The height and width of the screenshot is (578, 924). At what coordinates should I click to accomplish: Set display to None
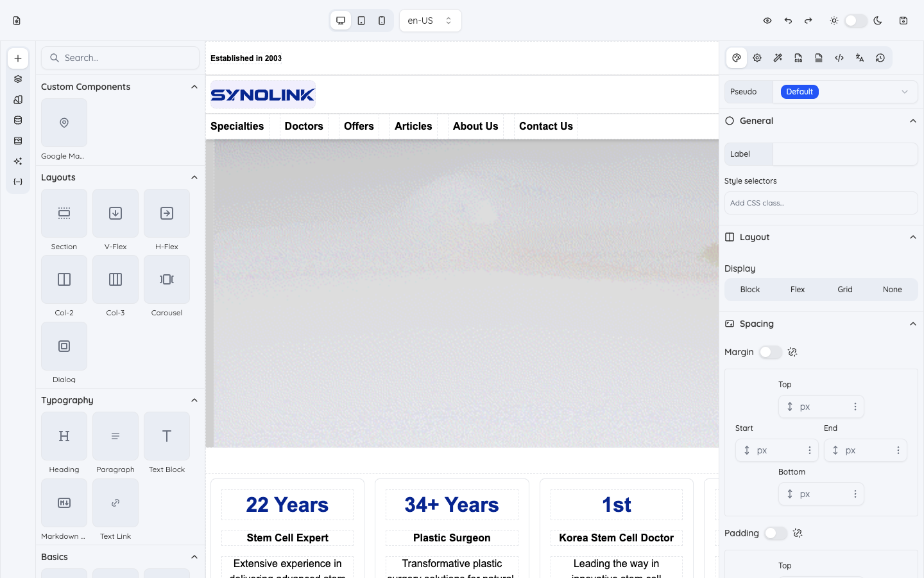893,290
